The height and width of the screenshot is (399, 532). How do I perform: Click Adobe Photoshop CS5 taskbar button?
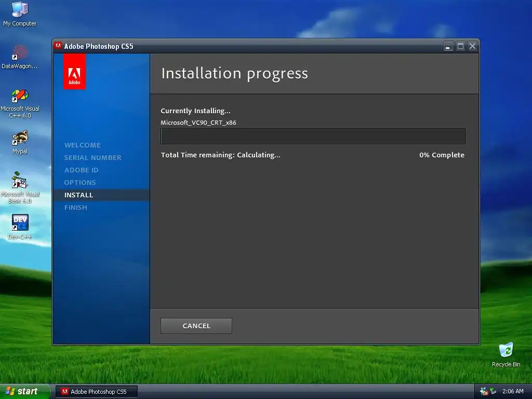click(x=96, y=392)
